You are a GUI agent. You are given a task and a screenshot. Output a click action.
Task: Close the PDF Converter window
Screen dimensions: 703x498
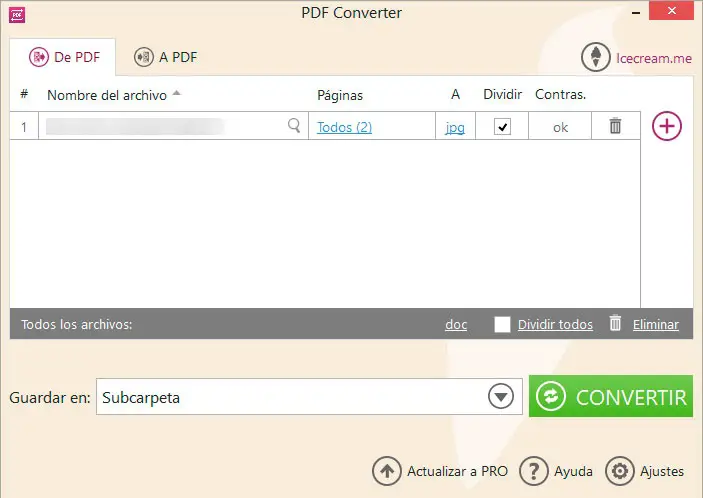point(671,11)
